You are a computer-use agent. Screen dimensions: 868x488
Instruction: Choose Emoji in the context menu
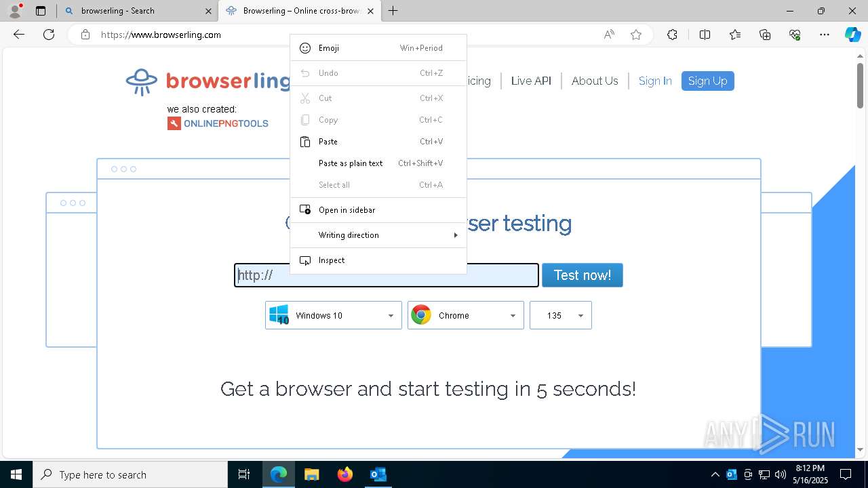[x=378, y=48]
